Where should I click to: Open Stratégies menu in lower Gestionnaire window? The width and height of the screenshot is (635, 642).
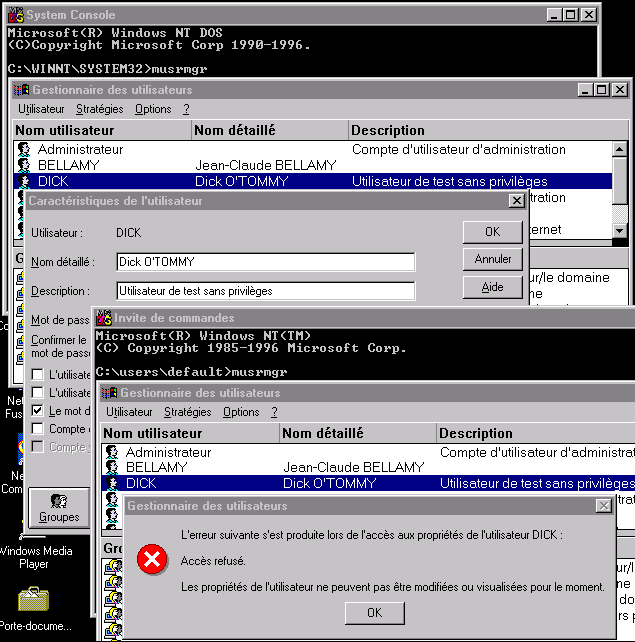coord(188,412)
